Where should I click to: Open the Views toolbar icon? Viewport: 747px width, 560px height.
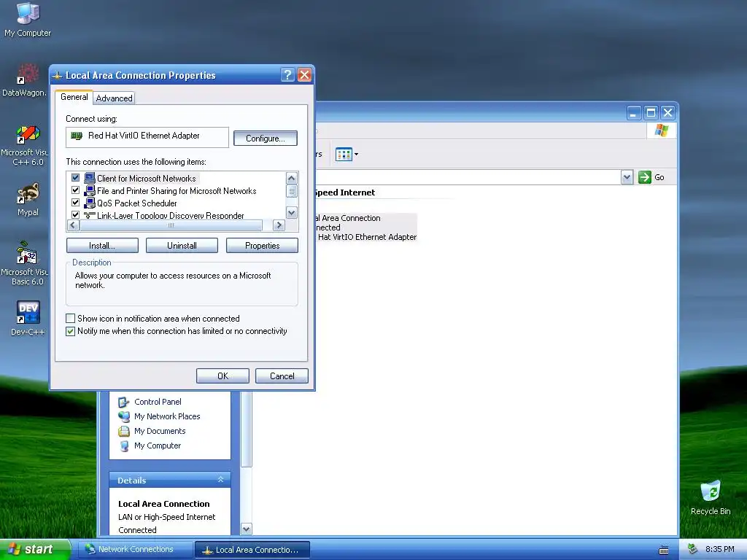point(344,155)
